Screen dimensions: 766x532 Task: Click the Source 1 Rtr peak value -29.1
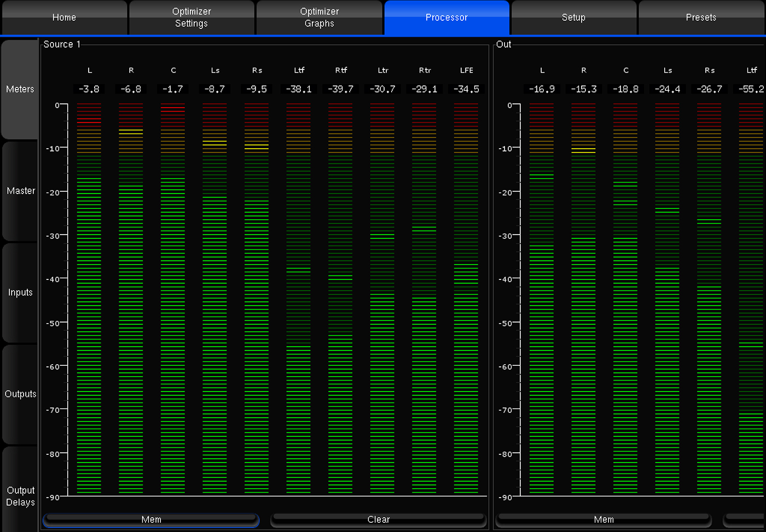(425, 89)
